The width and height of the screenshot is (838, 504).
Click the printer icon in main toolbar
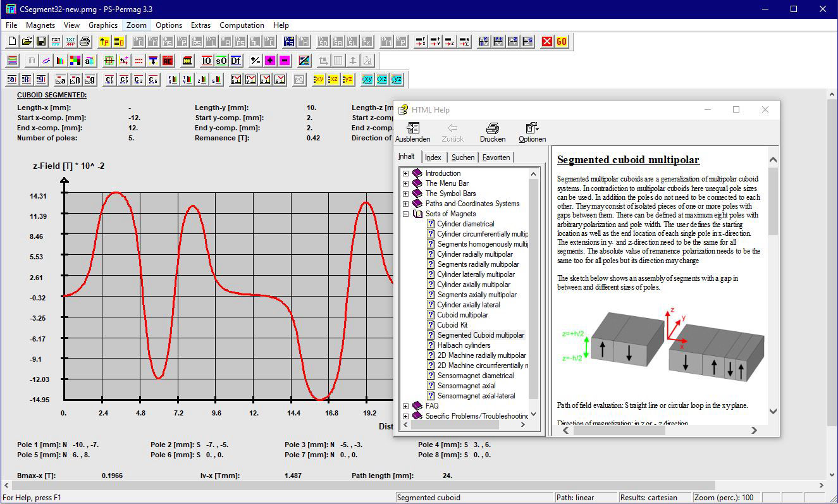[85, 42]
